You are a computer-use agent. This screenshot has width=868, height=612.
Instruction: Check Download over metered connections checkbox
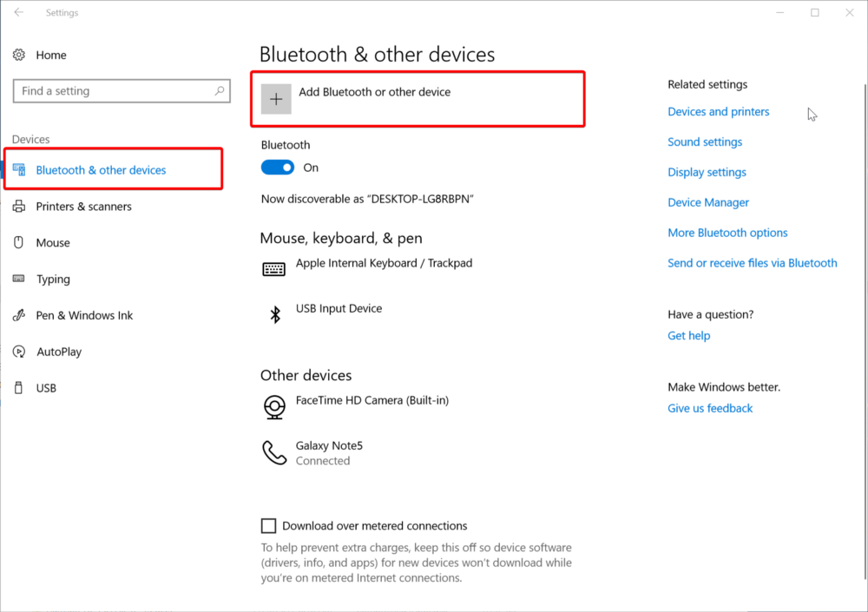(269, 525)
